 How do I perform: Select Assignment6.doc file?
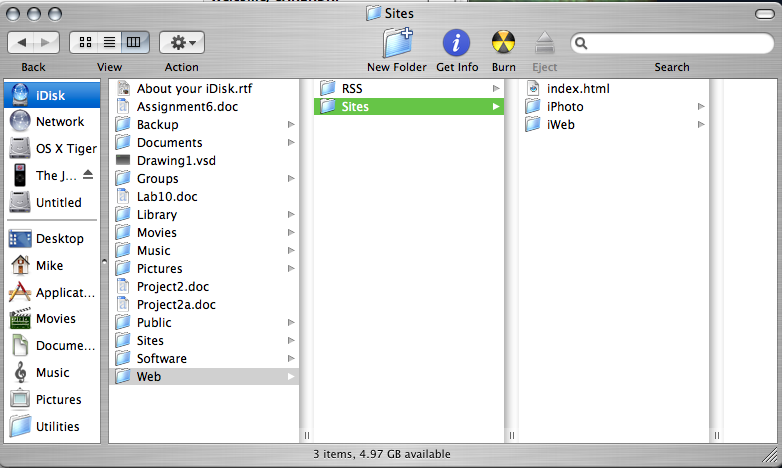click(x=204, y=106)
